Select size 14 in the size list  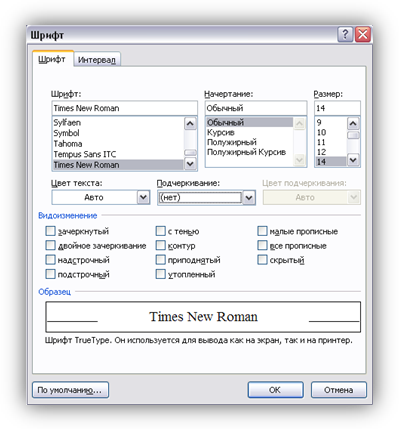(x=330, y=162)
